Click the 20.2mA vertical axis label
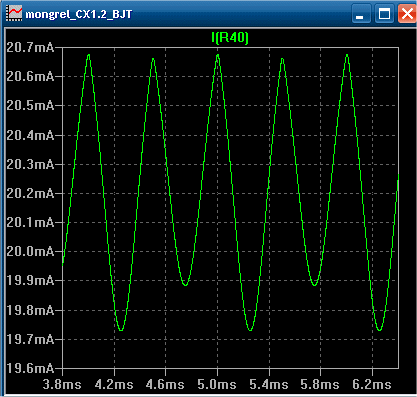417x397 pixels. click(x=30, y=193)
